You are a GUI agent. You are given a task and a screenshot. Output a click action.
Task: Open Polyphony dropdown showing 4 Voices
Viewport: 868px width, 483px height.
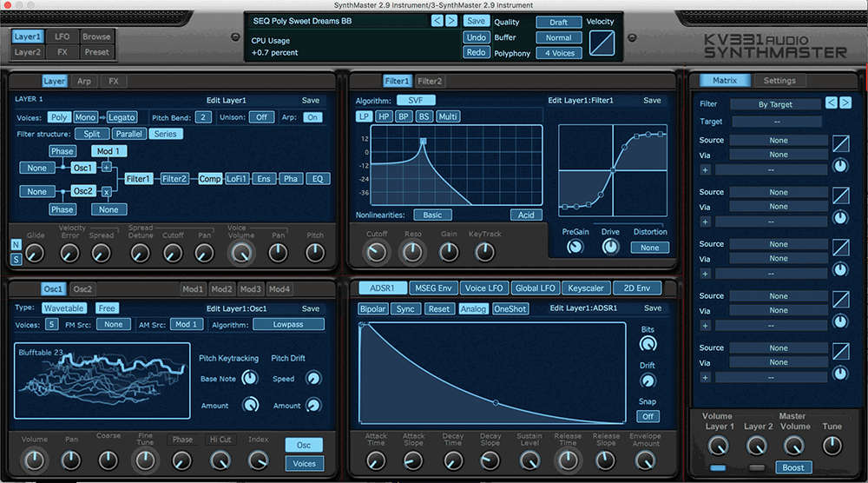click(x=558, y=53)
